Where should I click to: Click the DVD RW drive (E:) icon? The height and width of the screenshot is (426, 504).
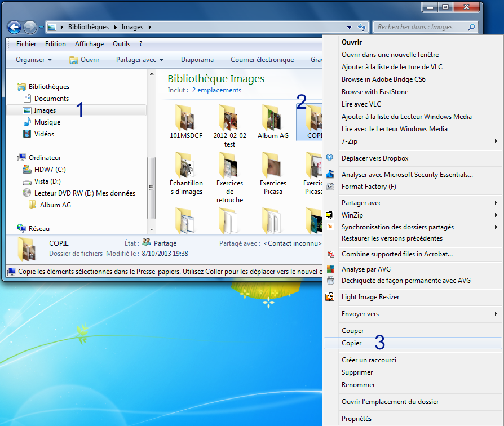click(x=27, y=193)
